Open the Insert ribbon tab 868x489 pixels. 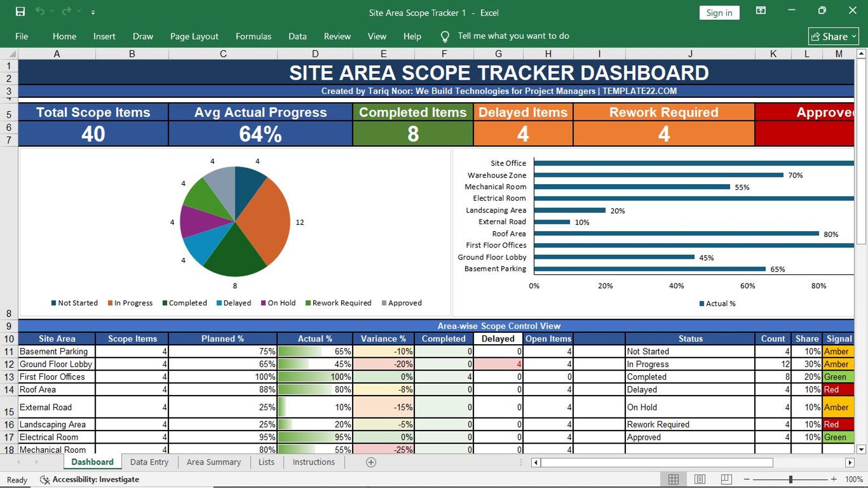click(104, 36)
